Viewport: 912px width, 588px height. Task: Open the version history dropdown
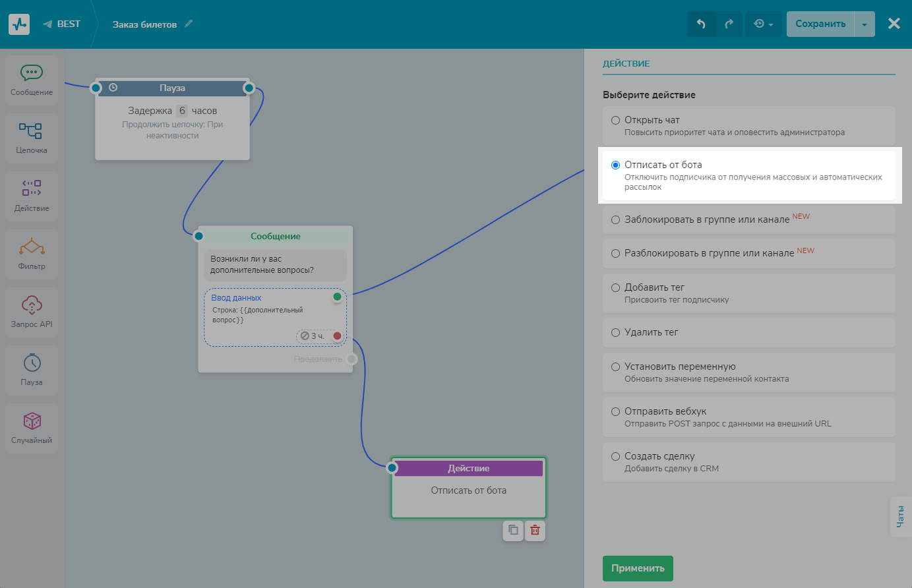(x=763, y=24)
